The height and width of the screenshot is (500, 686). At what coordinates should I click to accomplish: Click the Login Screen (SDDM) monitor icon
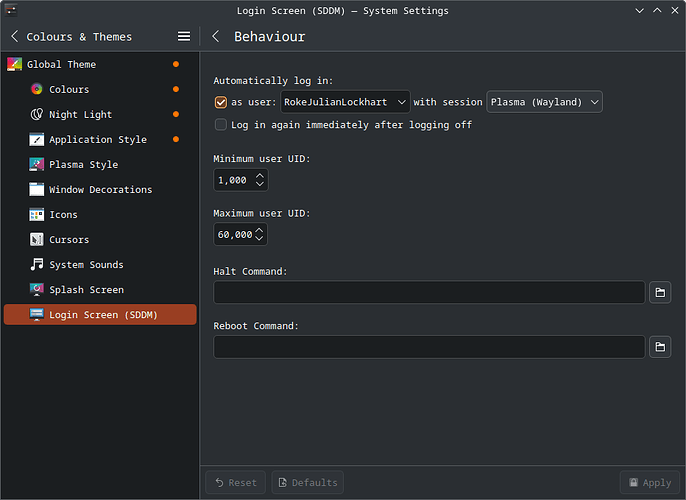click(37, 315)
